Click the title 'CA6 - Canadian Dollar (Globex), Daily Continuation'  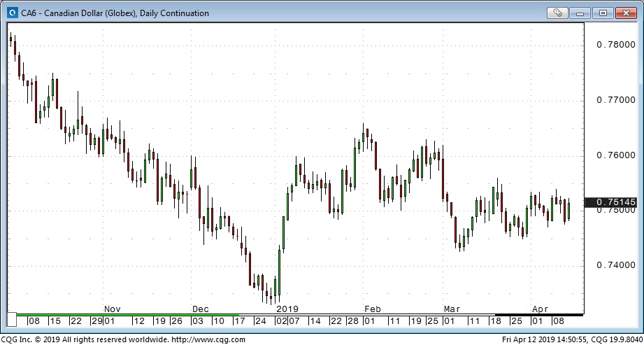pos(115,13)
